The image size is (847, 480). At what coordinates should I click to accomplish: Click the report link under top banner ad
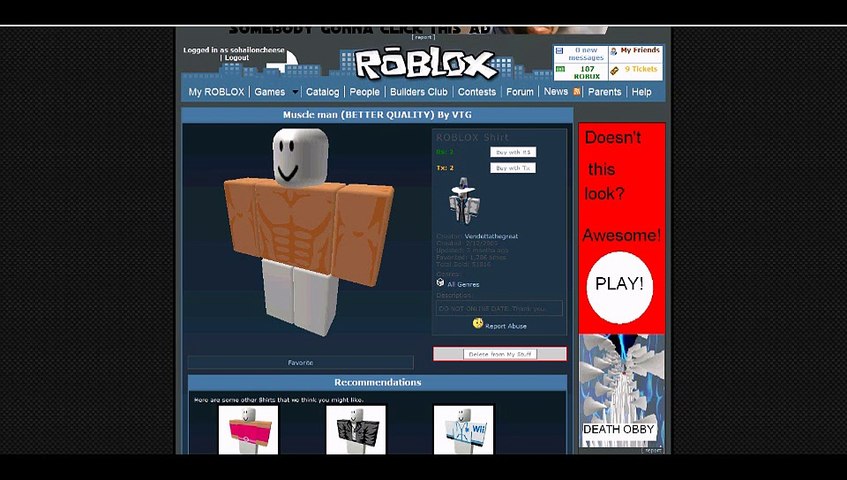pyautogui.click(x=423, y=37)
